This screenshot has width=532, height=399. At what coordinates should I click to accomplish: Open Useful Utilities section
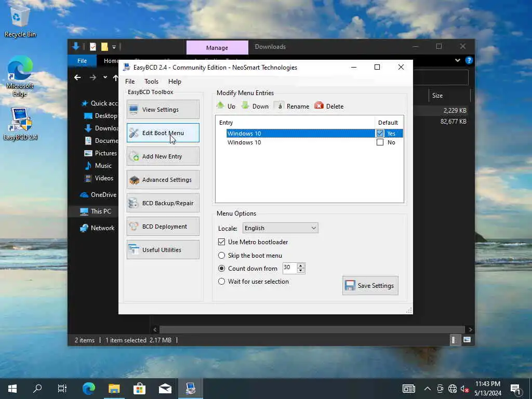[163, 250]
